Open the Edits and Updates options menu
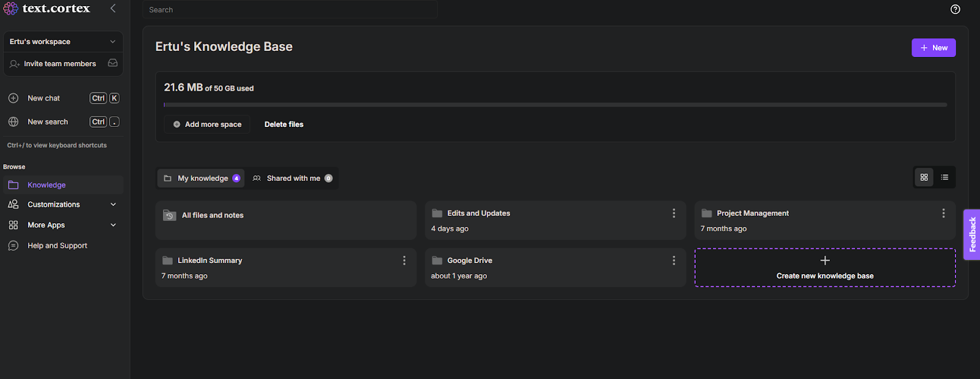The width and height of the screenshot is (980, 379). coord(674,213)
